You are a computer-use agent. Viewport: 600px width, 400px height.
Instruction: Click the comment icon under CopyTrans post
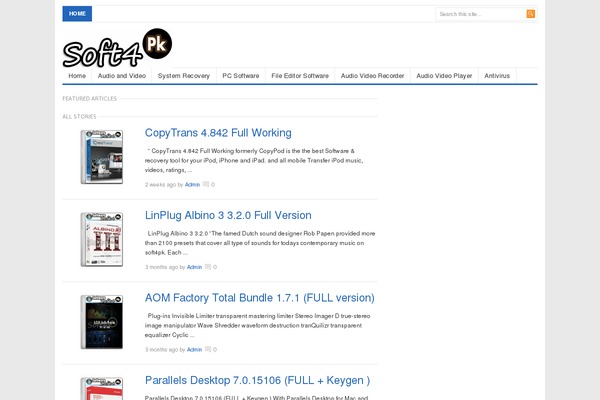206,184
